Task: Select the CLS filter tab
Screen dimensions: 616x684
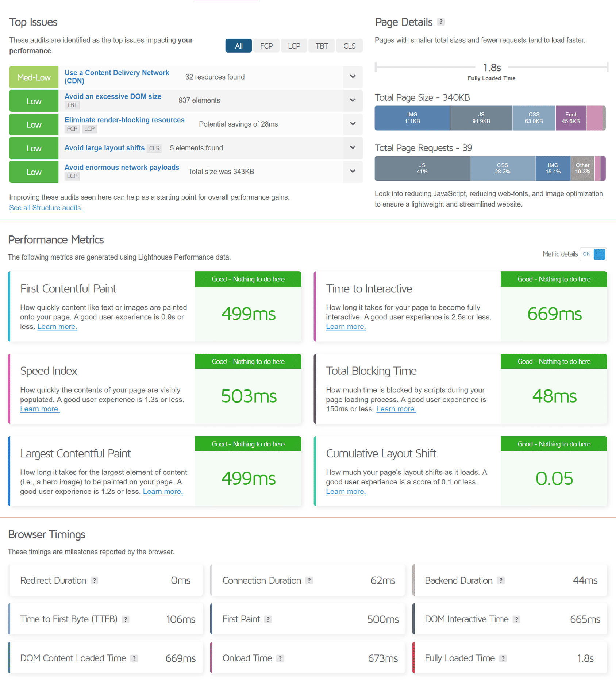Action: tap(349, 46)
